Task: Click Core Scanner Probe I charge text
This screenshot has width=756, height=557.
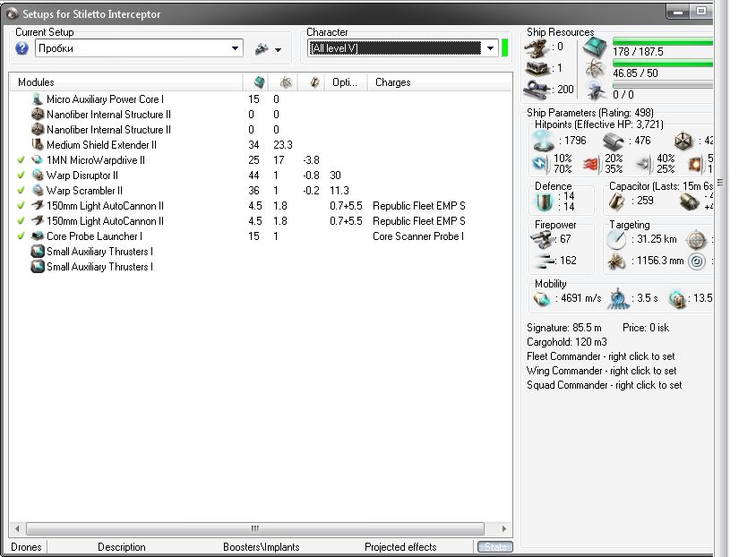Action: [418, 236]
